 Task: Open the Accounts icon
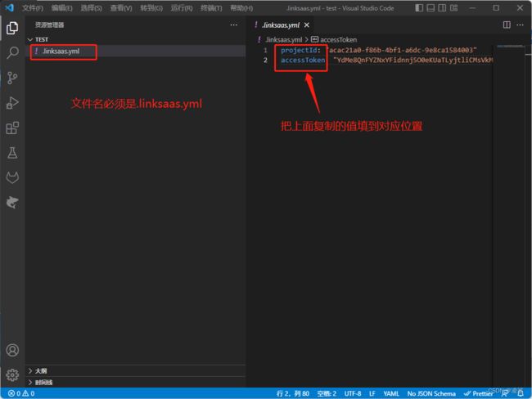(12, 350)
